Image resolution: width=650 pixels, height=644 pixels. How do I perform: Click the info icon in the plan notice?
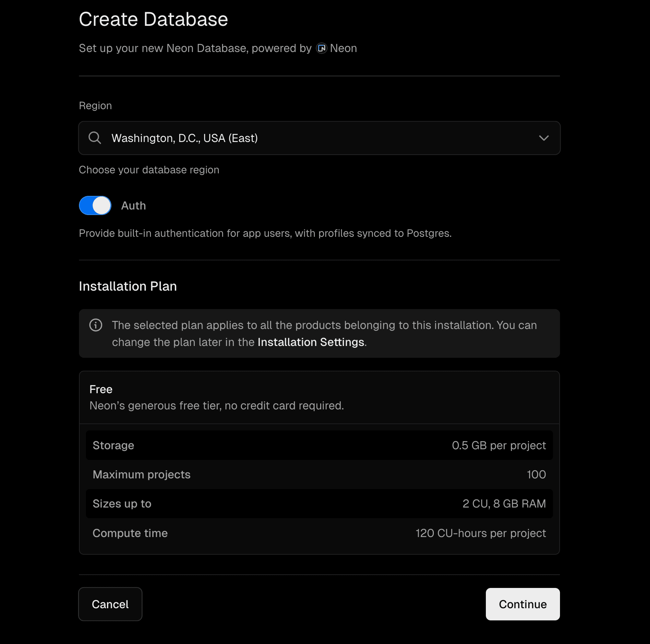click(x=95, y=325)
